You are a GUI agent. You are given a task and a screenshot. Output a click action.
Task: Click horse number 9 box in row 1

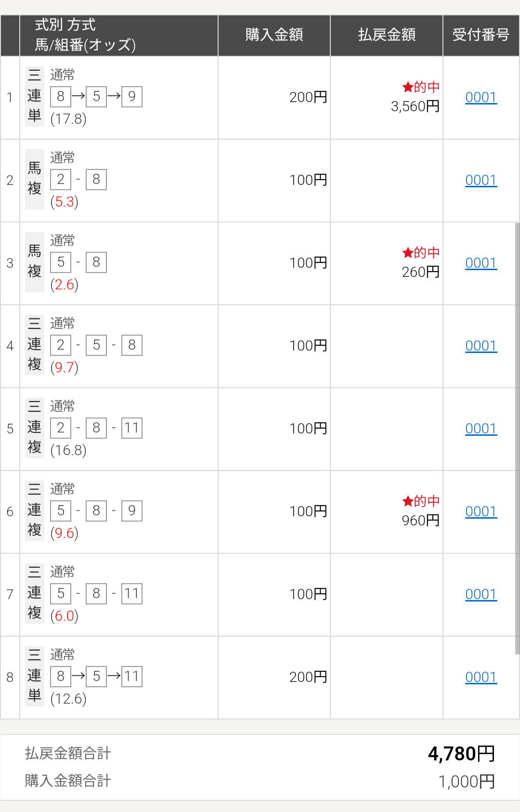tap(132, 96)
